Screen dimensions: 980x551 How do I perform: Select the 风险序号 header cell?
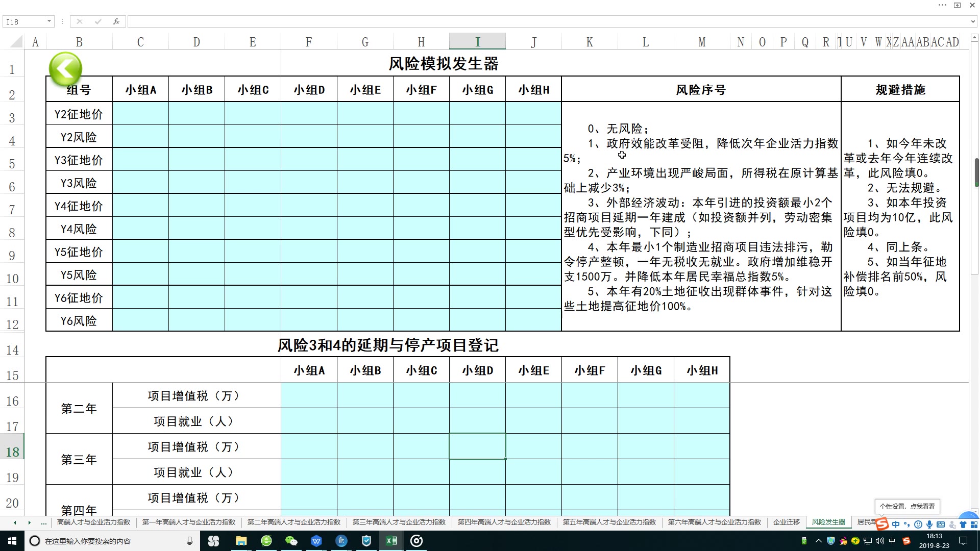point(701,89)
